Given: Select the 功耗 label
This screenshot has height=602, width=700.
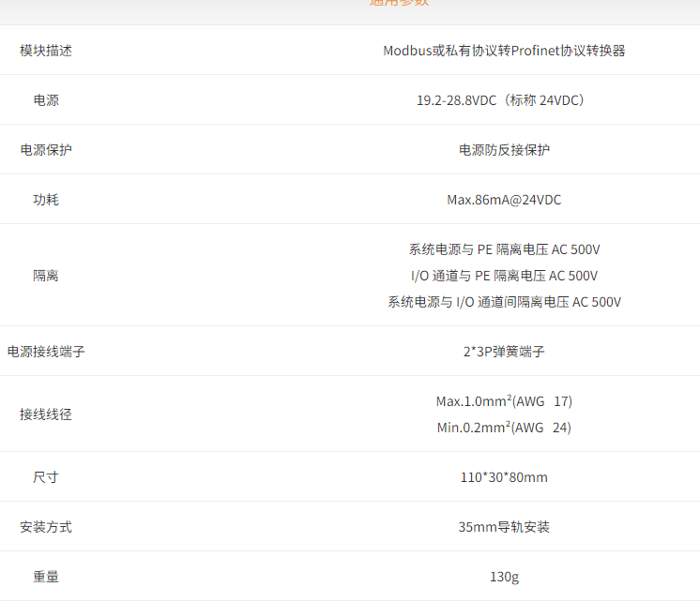Looking at the screenshot, I should point(46,200).
